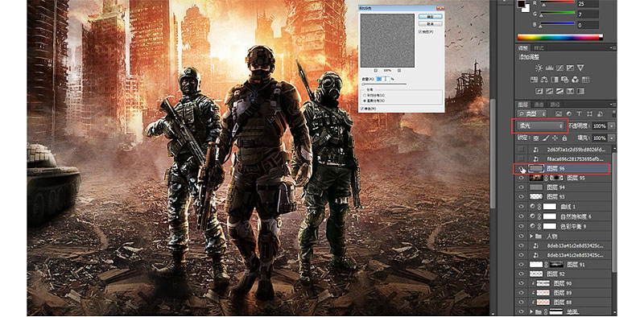This screenshot has height=317, width=644.
Task: Switch to the 调整 (Adjustments) tab
Action: [x=523, y=48]
